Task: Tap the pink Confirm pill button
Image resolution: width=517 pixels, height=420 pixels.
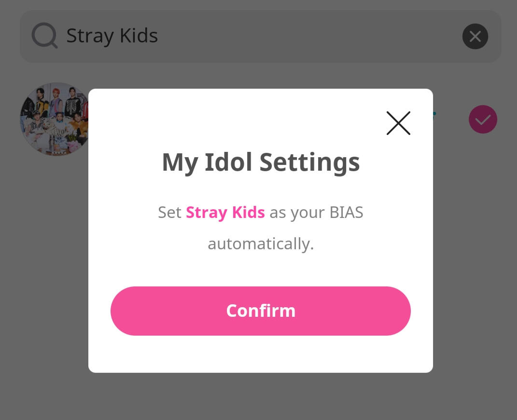Action: pyautogui.click(x=261, y=311)
